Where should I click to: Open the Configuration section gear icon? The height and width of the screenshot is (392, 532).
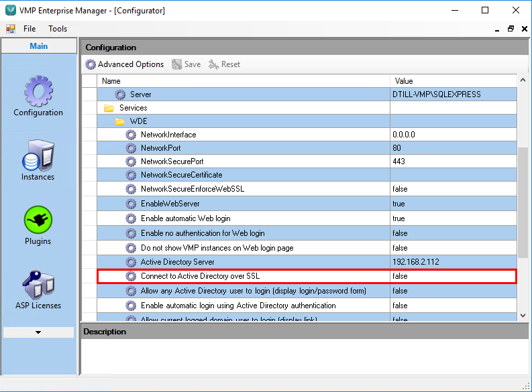(38, 91)
